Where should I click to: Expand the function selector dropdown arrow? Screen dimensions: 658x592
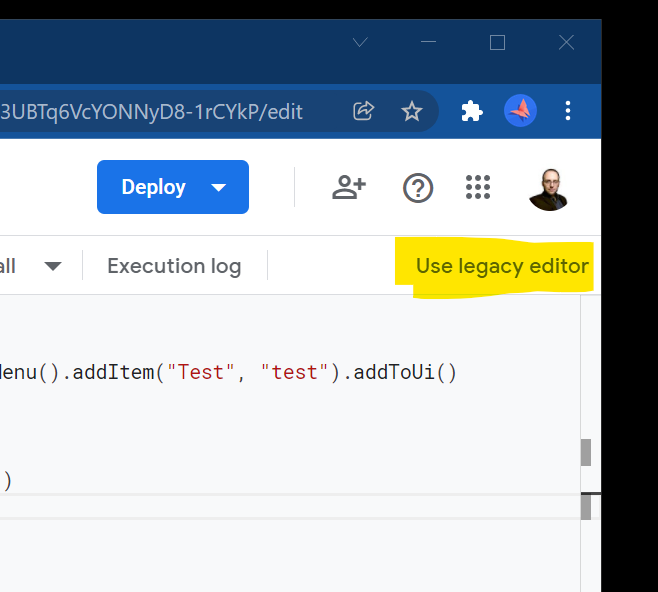coord(53,266)
